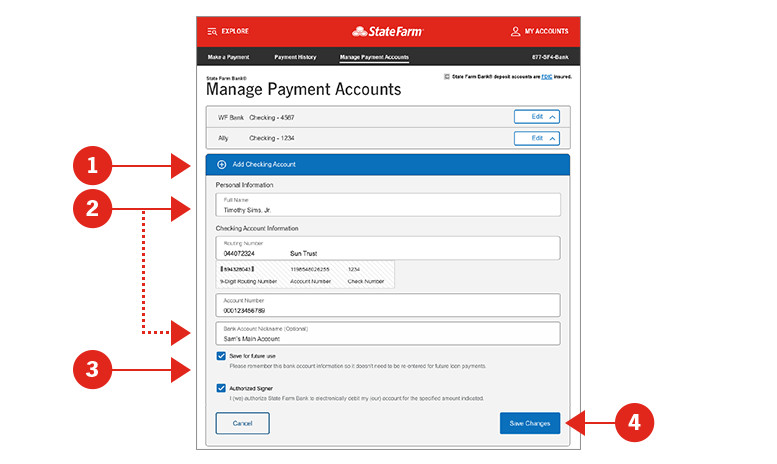Open My Accounts user icon
Viewport: 777px width, 464px height.
[515, 31]
